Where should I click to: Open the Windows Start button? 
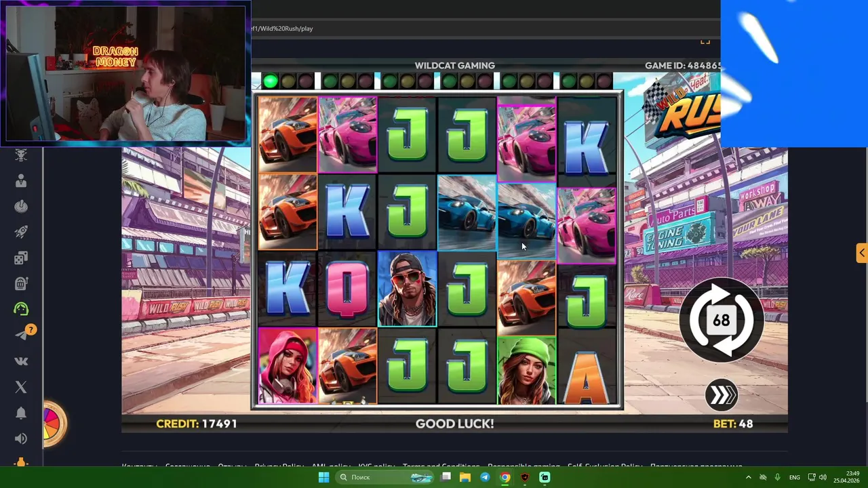point(323,477)
